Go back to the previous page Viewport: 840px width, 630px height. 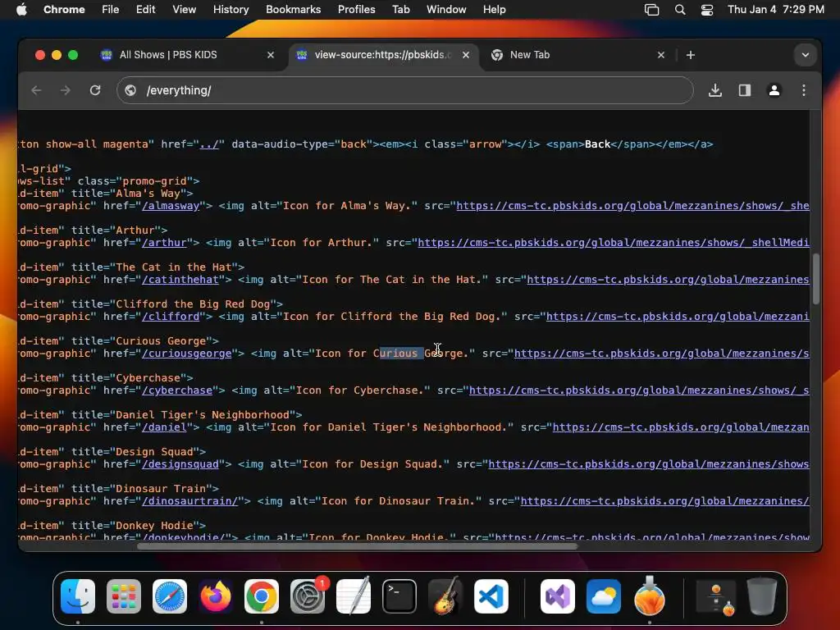pyautogui.click(x=36, y=90)
